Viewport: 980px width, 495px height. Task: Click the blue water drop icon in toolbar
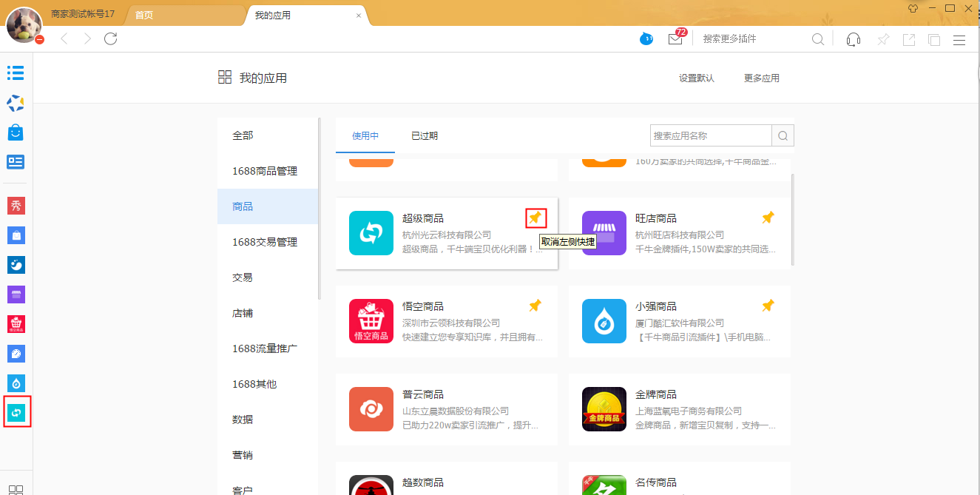[x=646, y=39]
